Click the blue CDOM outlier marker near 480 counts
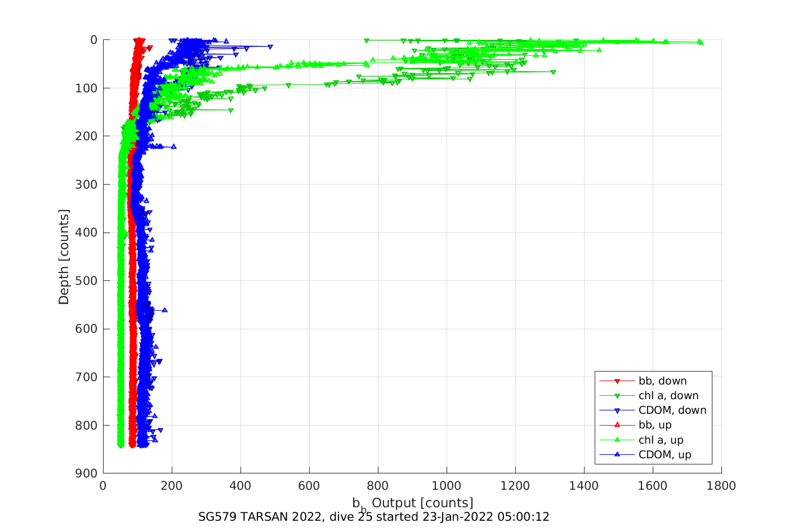Screen dimensions: 798x532 tap(270, 47)
